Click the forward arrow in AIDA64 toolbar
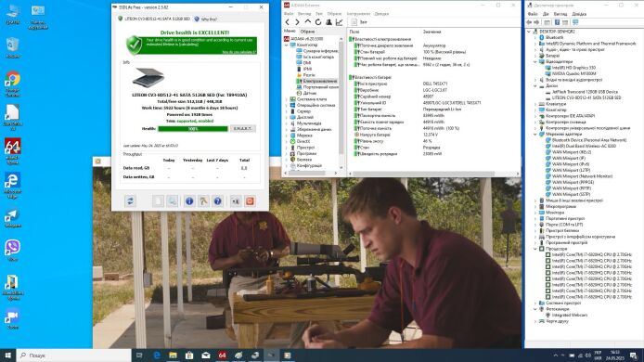 pos(297,22)
